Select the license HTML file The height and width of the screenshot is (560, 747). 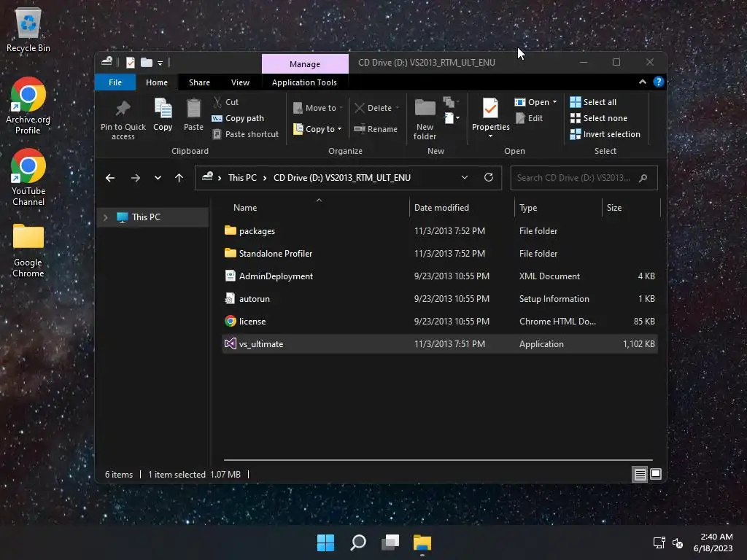click(x=440, y=322)
